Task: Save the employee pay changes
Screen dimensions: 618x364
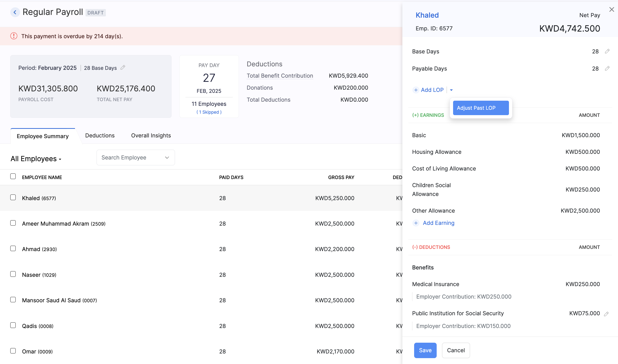Action: [x=425, y=350]
